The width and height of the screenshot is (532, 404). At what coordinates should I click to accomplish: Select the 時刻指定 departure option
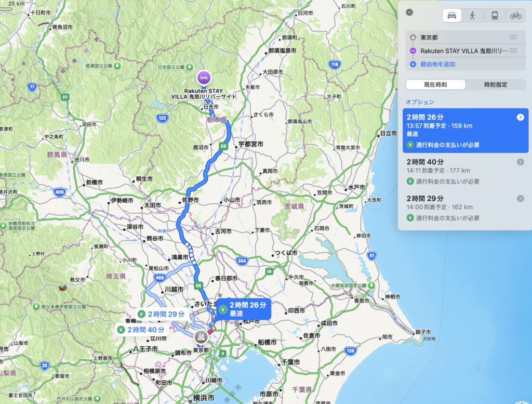[495, 85]
